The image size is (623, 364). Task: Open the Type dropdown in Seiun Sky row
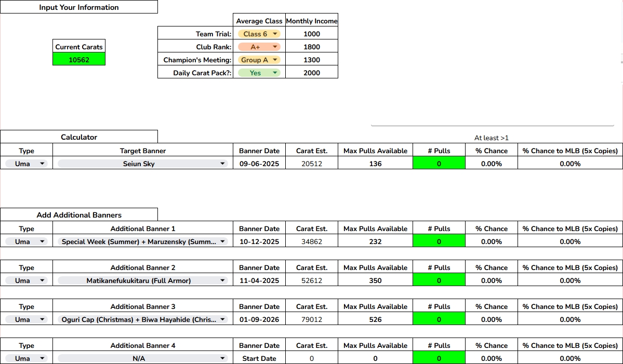[26, 164]
